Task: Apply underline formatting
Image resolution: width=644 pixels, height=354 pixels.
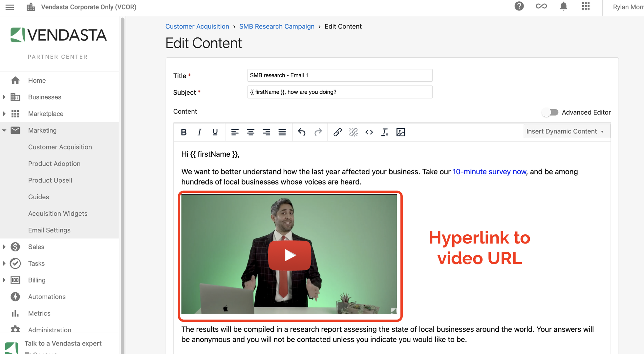Action: click(x=215, y=132)
